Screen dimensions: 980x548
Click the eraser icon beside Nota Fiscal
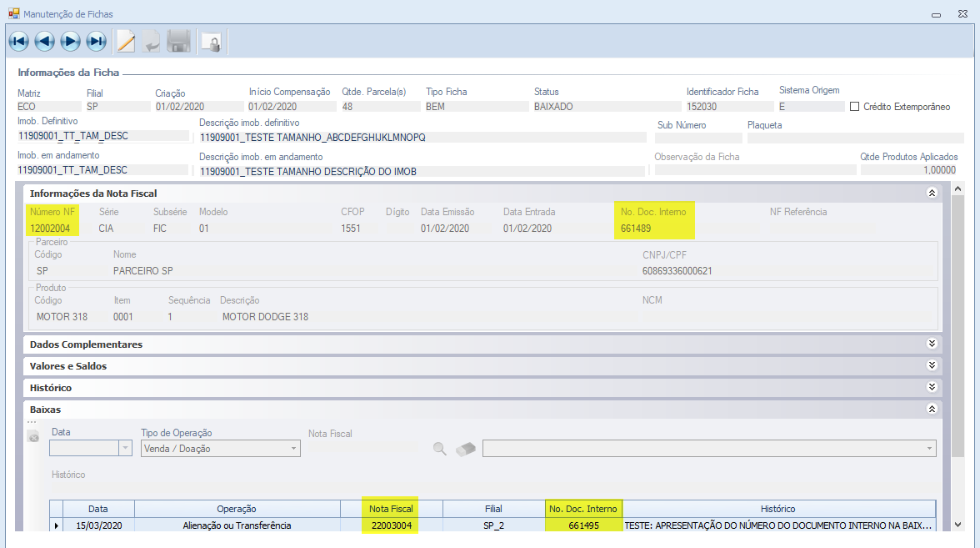tap(466, 449)
